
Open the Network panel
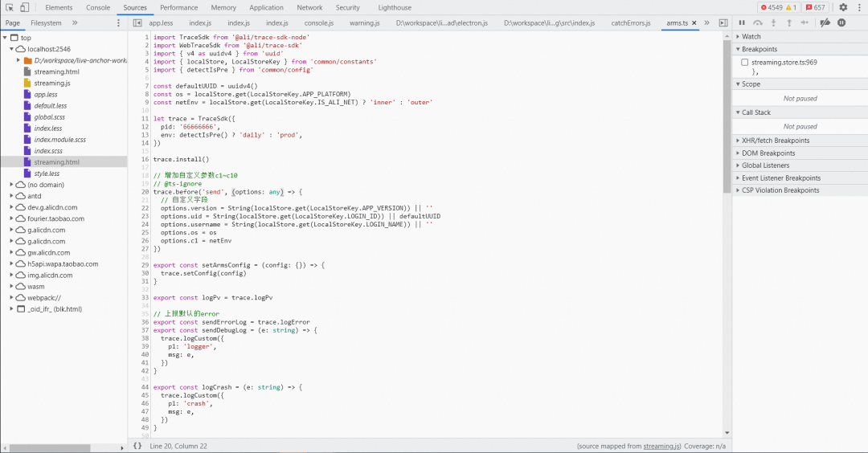pos(309,8)
